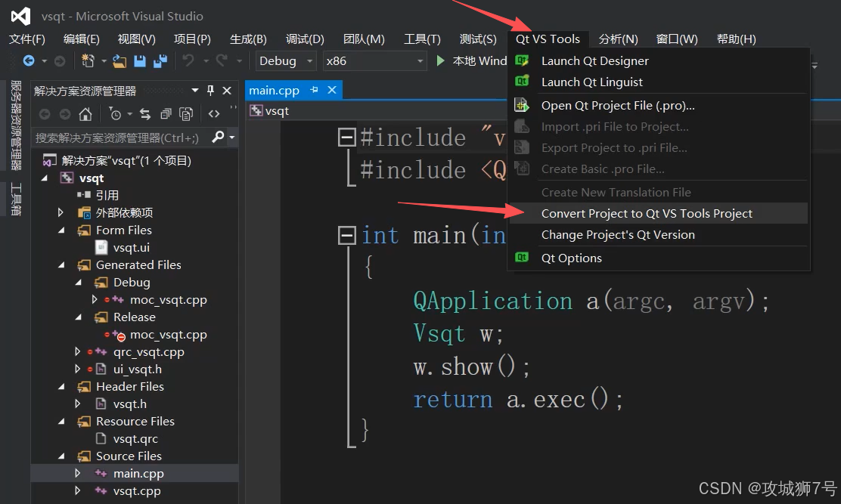Click the green Start Debugging play icon
The height and width of the screenshot is (504, 841).
tap(440, 60)
